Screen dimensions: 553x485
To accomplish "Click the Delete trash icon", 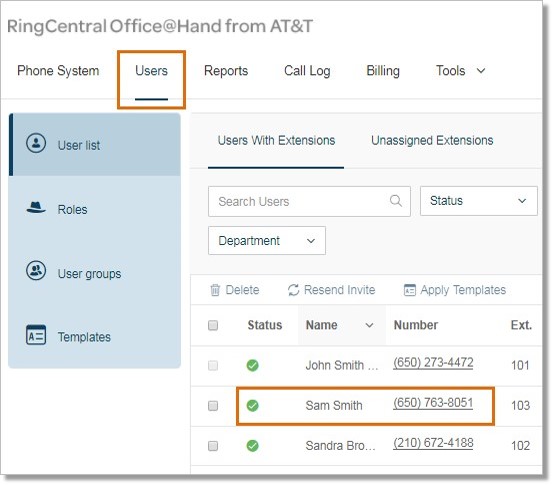I will click(215, 290).
